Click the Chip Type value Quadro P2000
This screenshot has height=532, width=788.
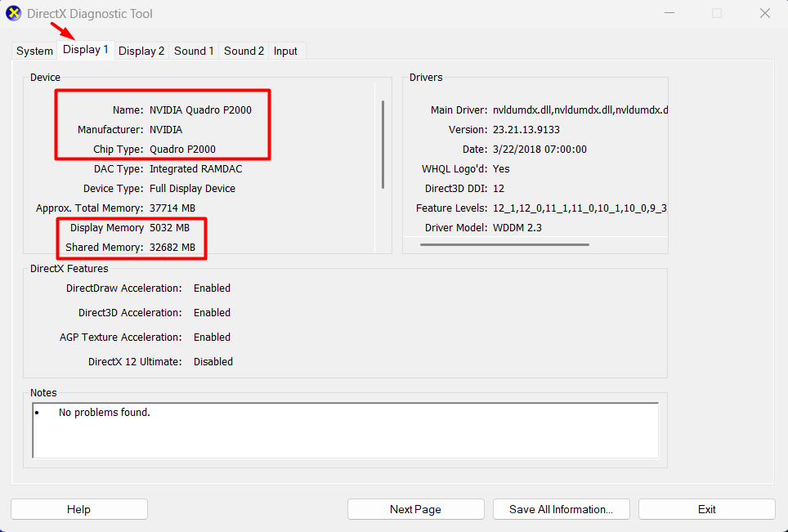(x=182, y=150)
